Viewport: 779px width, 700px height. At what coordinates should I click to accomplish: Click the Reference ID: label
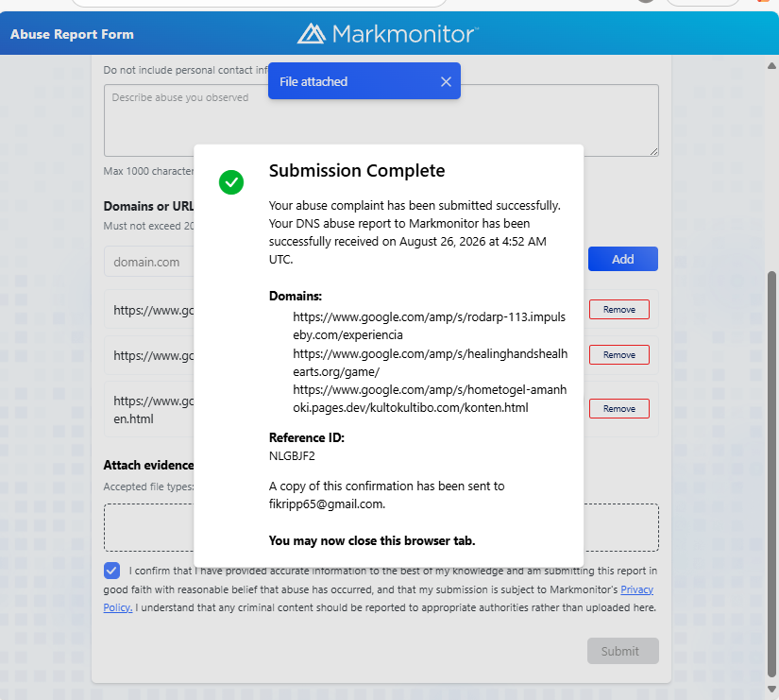coord(307,437)
